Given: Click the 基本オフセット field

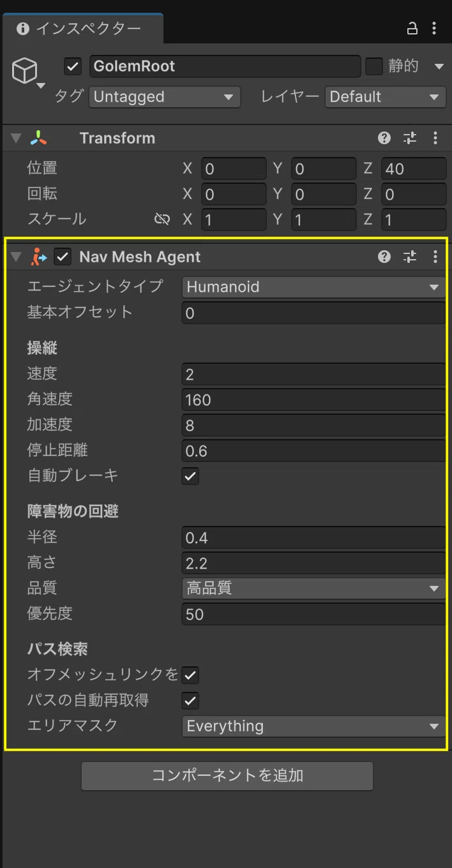Looking at the screenshot, I should (313, 313).
